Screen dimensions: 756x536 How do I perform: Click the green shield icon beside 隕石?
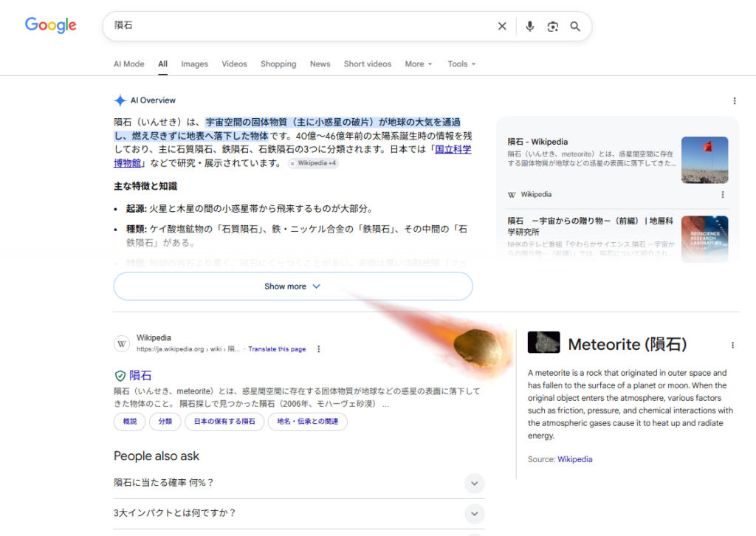(x=120, y=376)
